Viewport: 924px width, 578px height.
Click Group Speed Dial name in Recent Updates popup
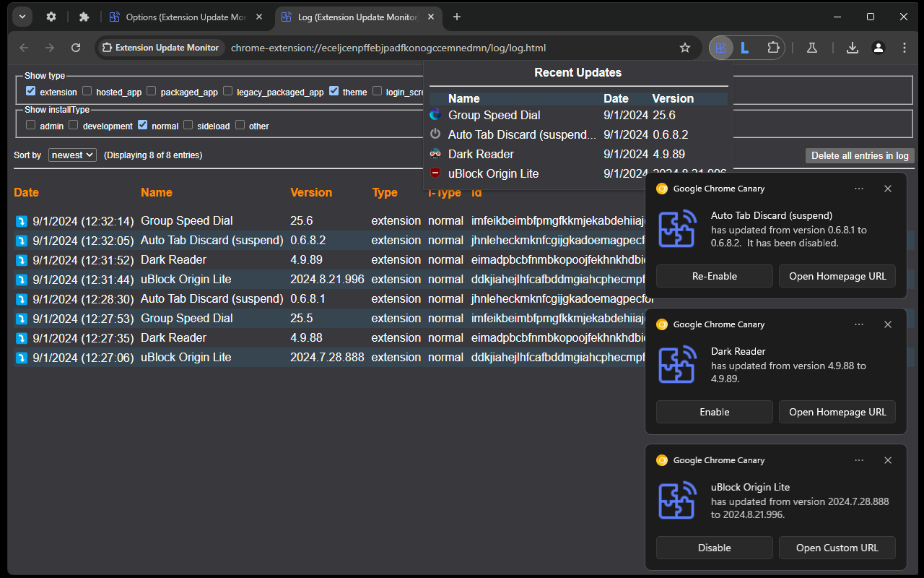coord(494,115)
